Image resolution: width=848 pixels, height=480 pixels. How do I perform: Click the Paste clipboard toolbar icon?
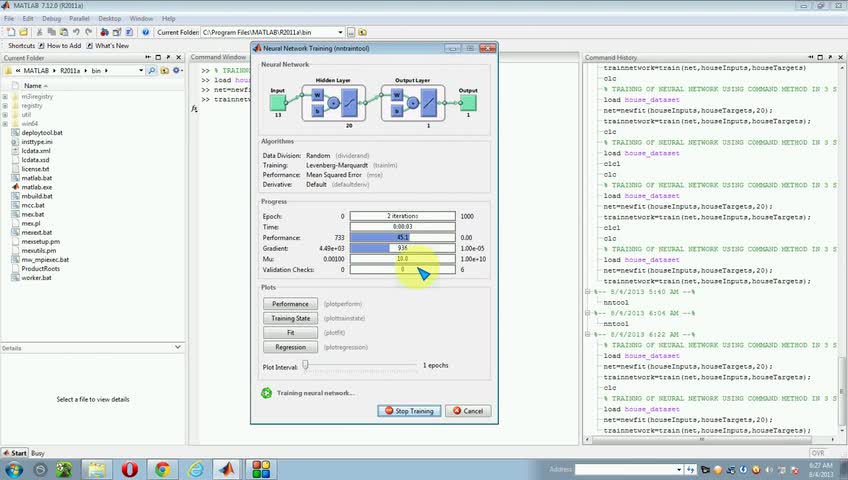click(64, 32)
